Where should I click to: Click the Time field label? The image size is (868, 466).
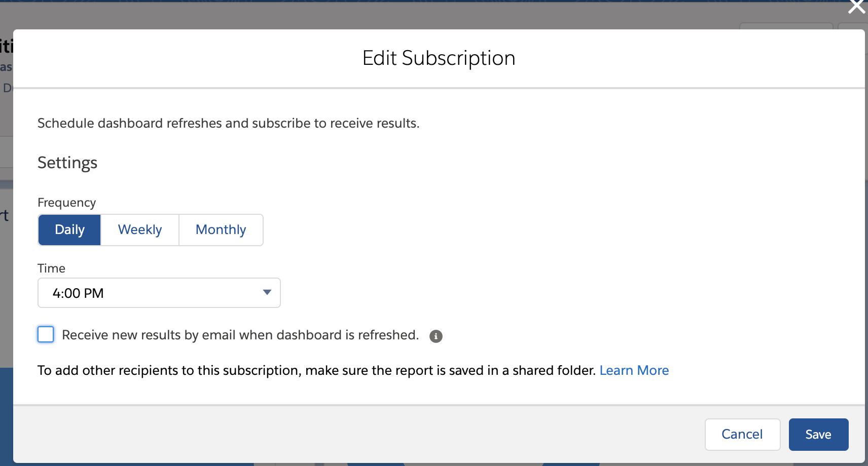pyautogui.click(x=51, y=268)
